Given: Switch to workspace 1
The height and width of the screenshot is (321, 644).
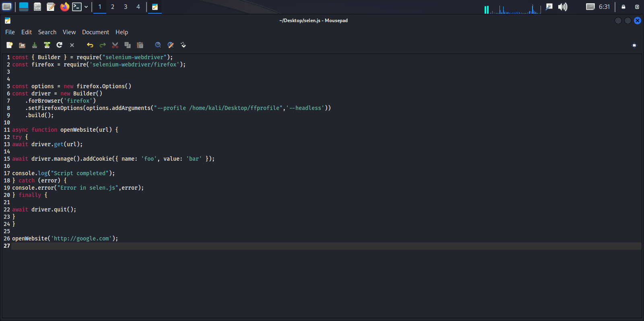Looking at the screenshot, I should [100, 7].
